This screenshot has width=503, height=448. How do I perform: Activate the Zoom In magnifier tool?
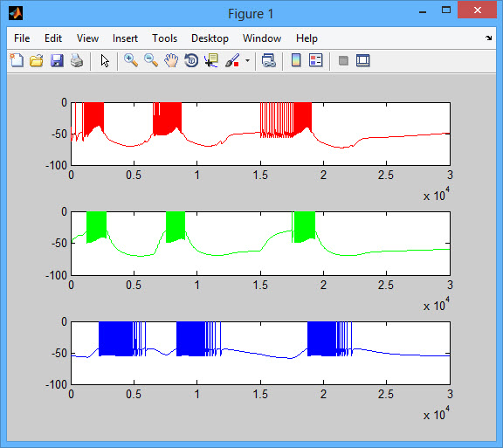[131, 60]
